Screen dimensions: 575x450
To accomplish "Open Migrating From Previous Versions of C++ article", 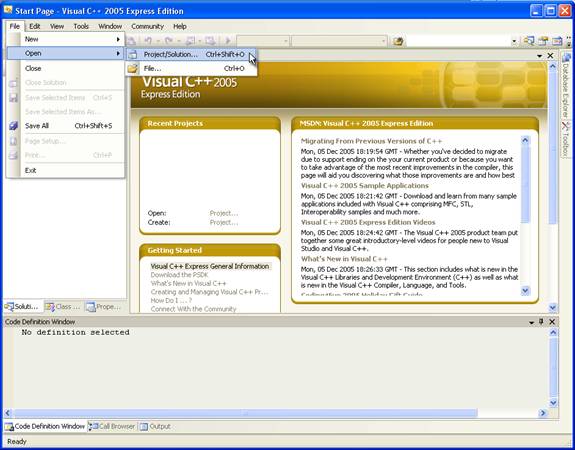I will (x=371, y=141).
